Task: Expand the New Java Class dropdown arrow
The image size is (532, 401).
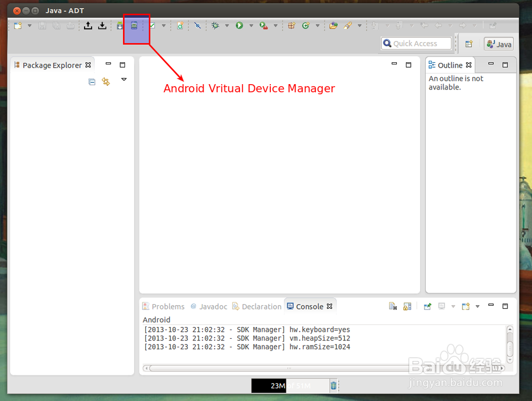Action: 318,26
